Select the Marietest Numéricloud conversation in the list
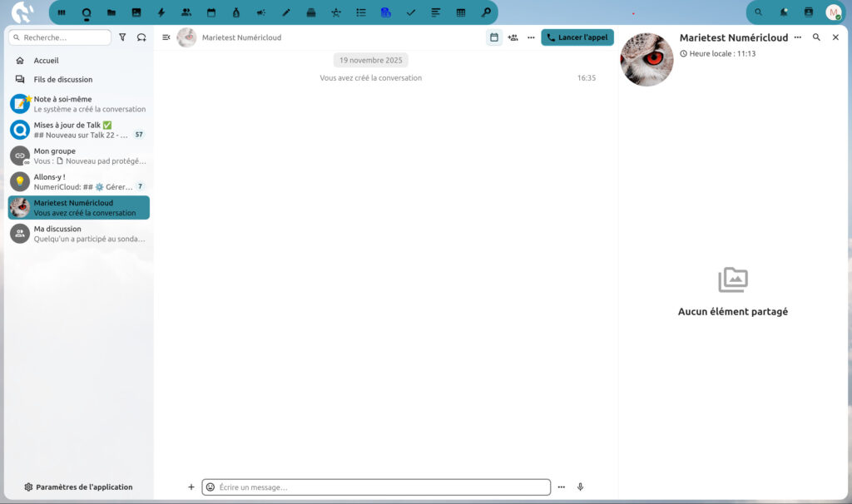 point(79,207)
